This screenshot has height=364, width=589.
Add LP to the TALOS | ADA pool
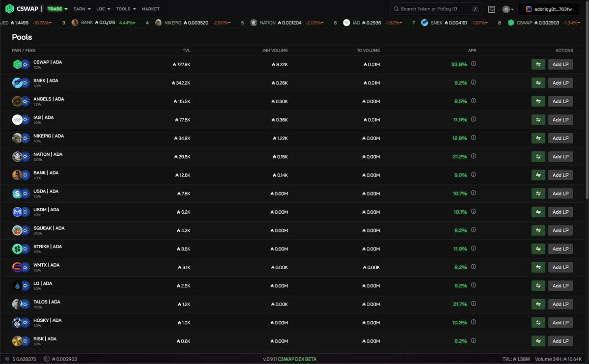pyautogui.click(x=560, y=304)
